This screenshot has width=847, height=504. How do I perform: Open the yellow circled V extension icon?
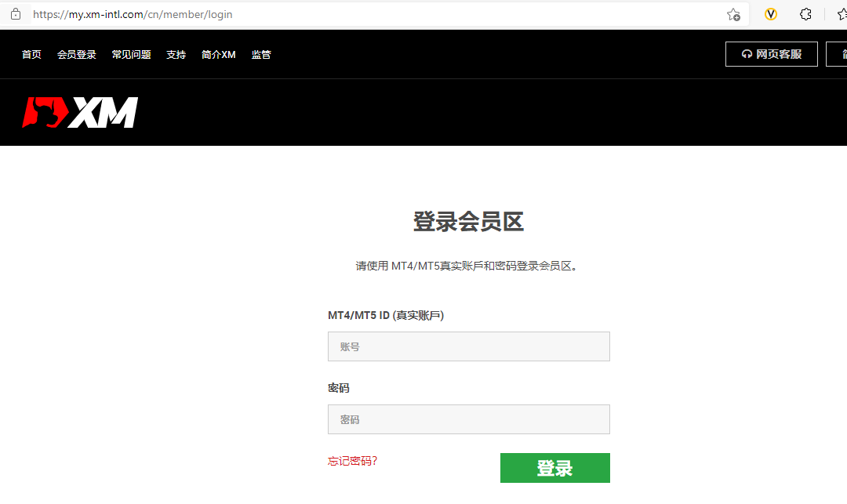point(771,14)
